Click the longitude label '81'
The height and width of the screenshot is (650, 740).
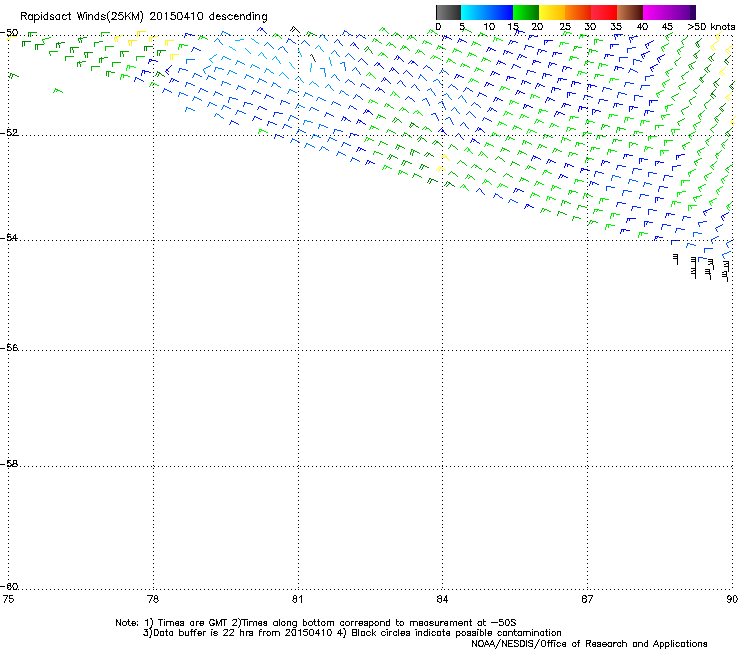[297, 599]
